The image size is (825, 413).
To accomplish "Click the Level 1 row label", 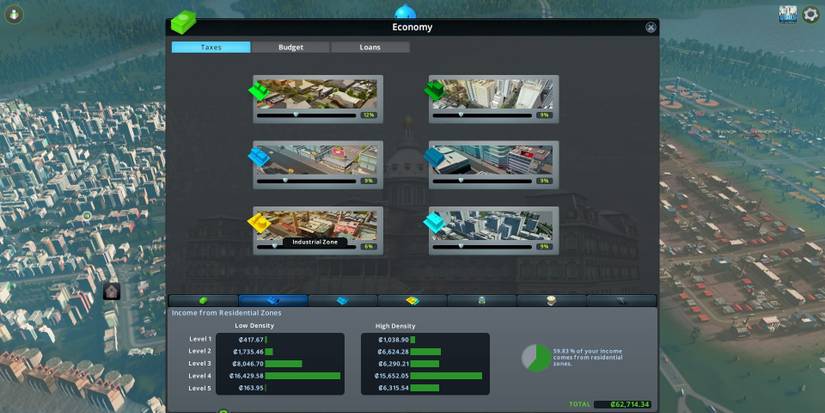I will click(200, 339).
